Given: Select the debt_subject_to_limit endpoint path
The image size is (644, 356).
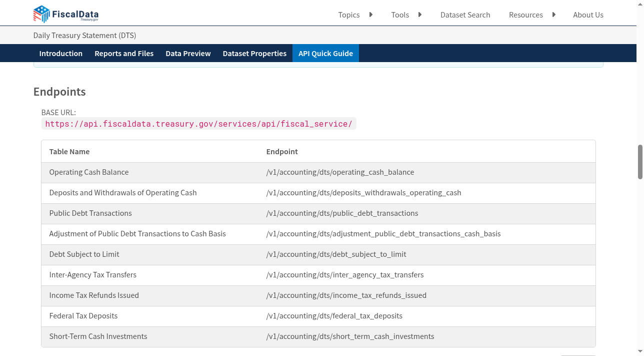Looking at the screenshot, I should point(336,254).
